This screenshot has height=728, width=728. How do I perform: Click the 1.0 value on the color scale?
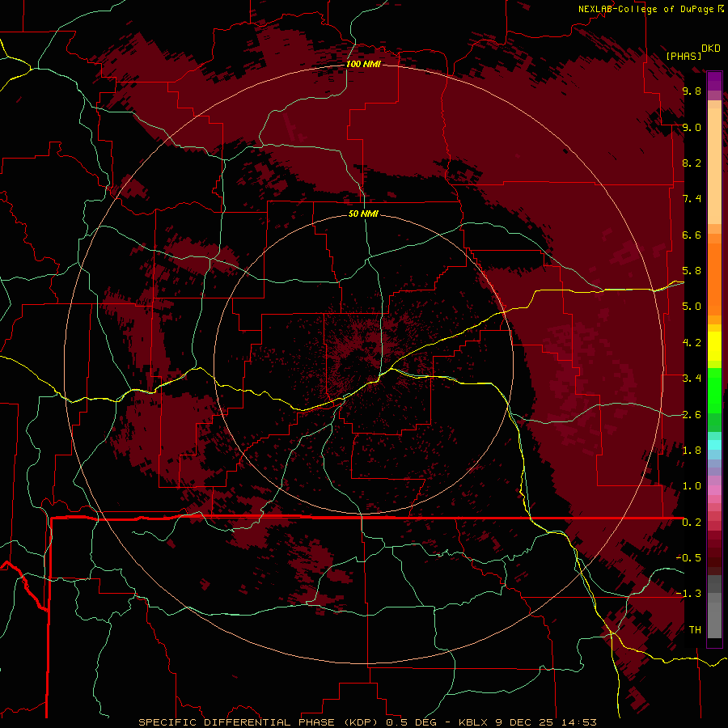(x=692, y=486)
